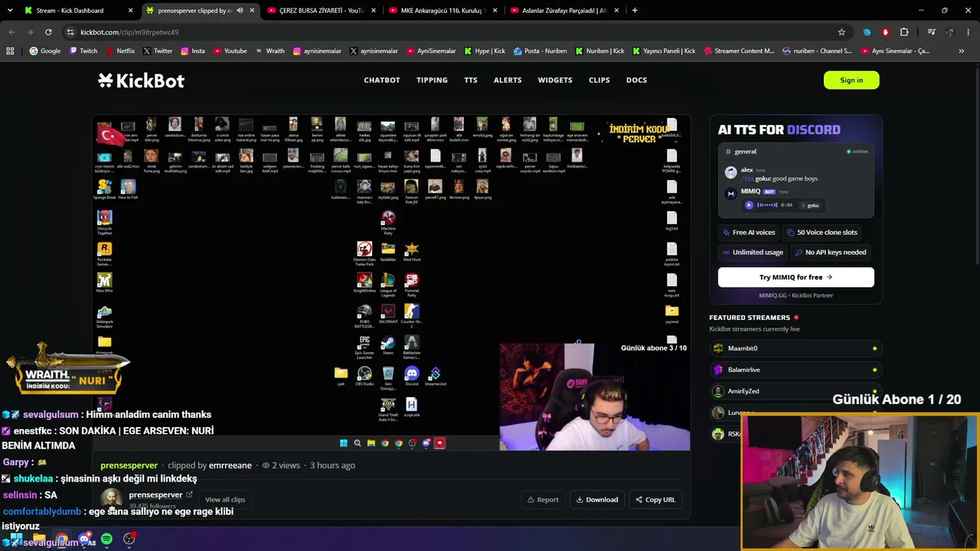Mute the prensesperver clip tab audio
Viewport: 980px width, 551px height.
tap(240, 11)
